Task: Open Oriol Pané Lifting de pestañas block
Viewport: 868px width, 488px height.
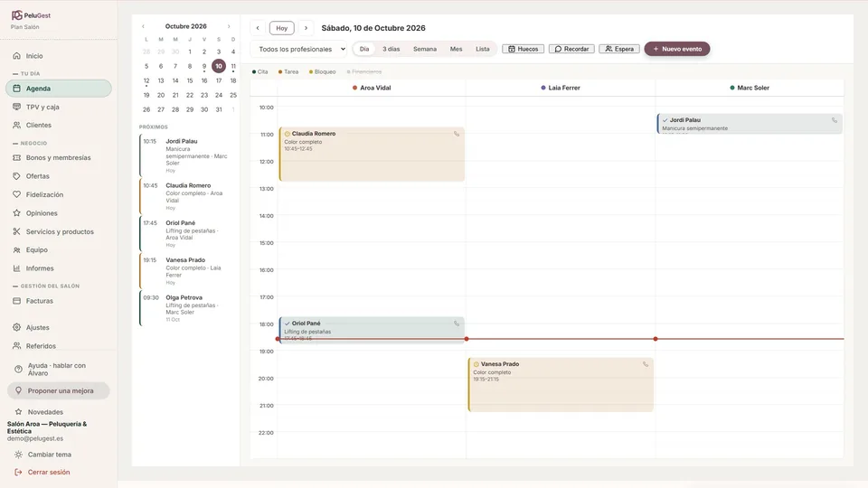Action: [372, 330]
